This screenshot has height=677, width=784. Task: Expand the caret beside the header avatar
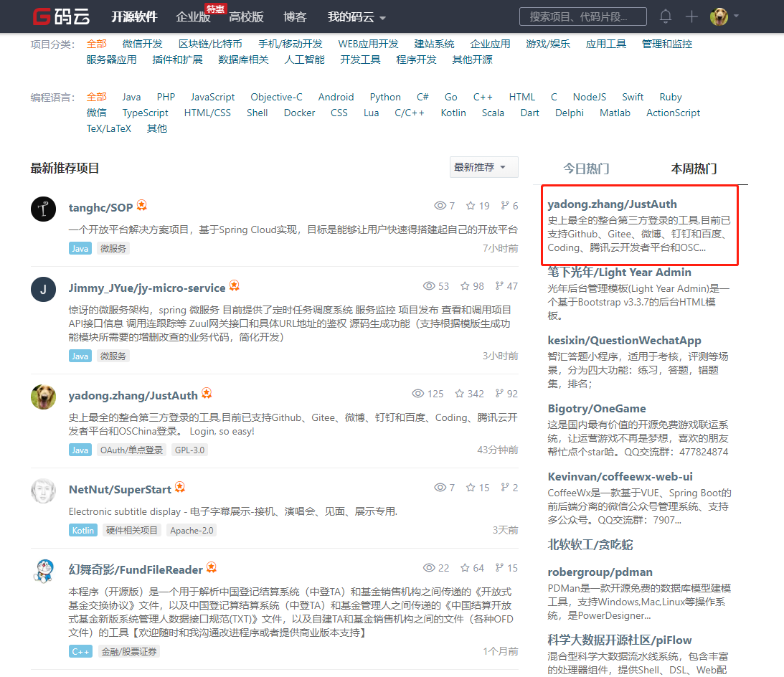[x=736, y=16]
